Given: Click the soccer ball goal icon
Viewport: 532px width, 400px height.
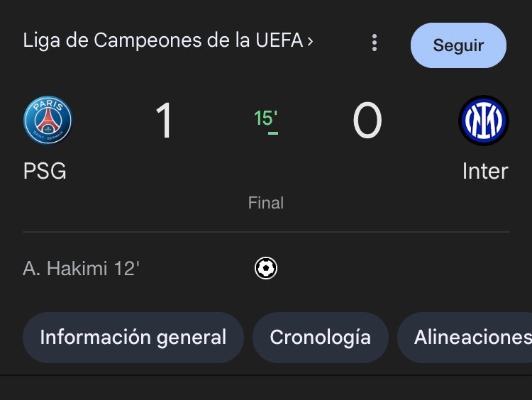Looking at the screenshot, I should [266, 268].
